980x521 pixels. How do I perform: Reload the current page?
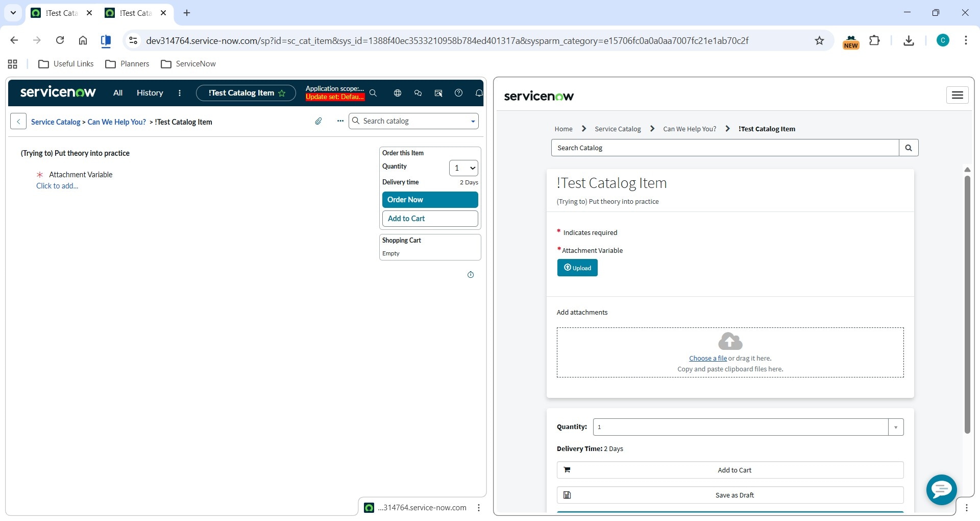[x=60, y=40]
